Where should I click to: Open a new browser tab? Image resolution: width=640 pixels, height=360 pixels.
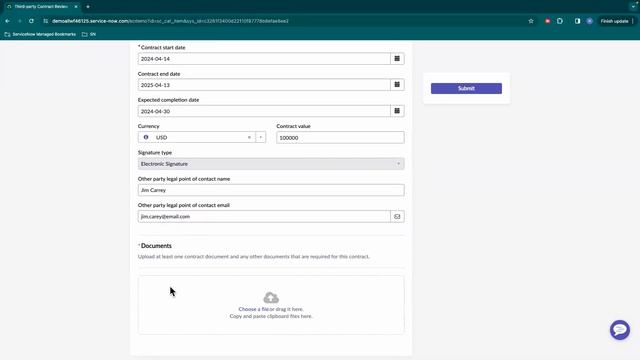click(x=88, y=7)
